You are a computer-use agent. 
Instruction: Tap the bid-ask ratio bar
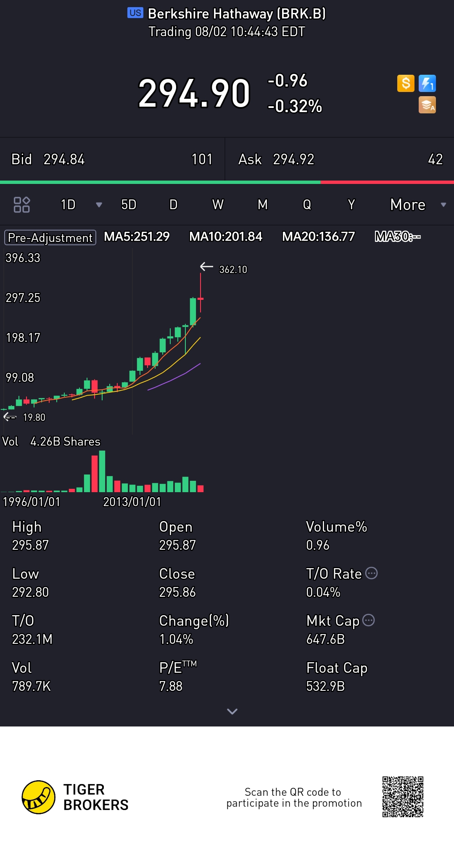coord(227,182)
